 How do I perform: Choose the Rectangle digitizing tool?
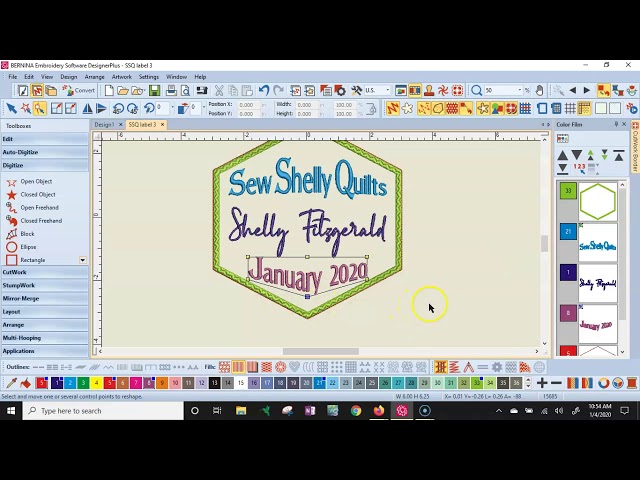[x=11, y=260]
